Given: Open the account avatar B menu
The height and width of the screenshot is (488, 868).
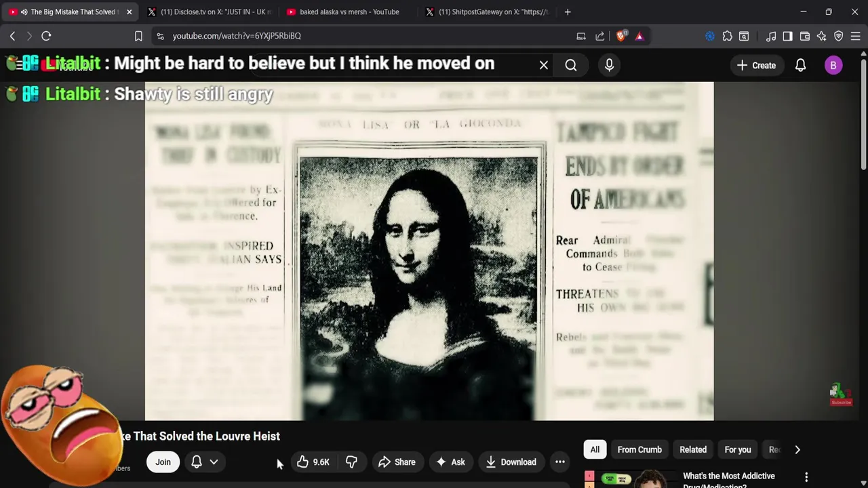Looking at the screenshot, I should [833, 65].
